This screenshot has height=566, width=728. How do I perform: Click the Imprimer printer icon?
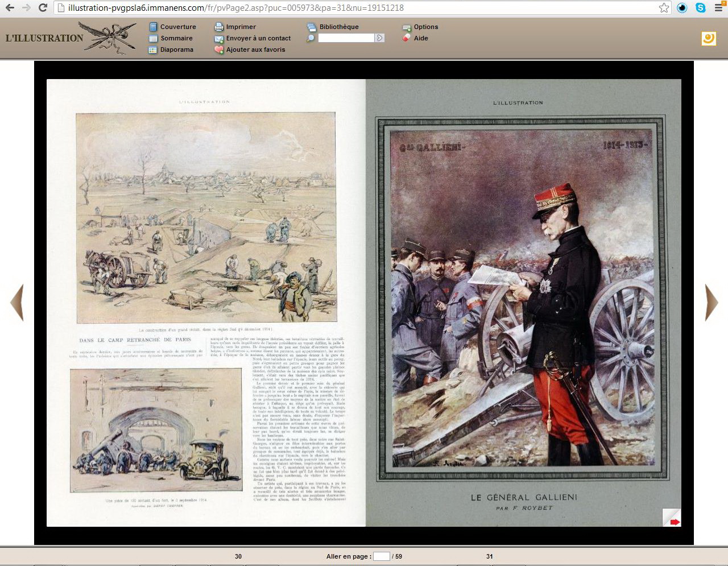click(219, 27)
